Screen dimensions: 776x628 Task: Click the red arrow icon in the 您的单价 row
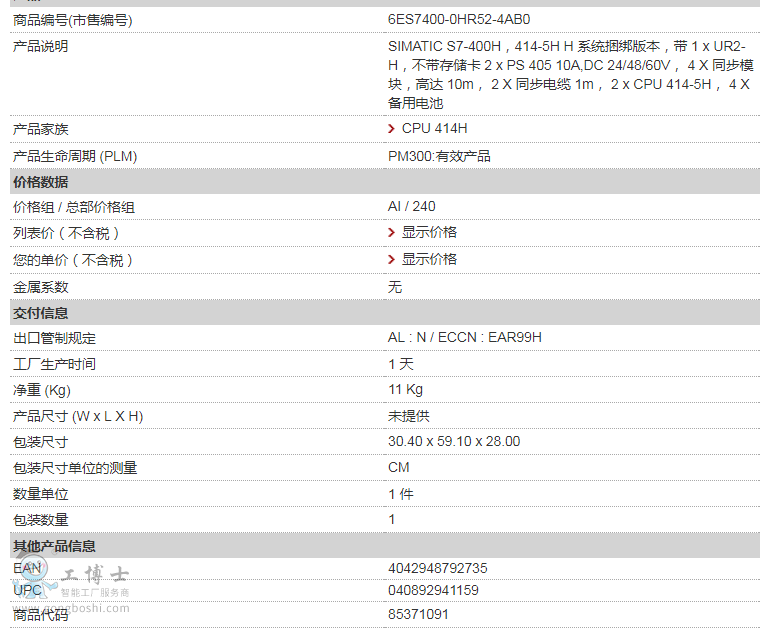(392, 259)
